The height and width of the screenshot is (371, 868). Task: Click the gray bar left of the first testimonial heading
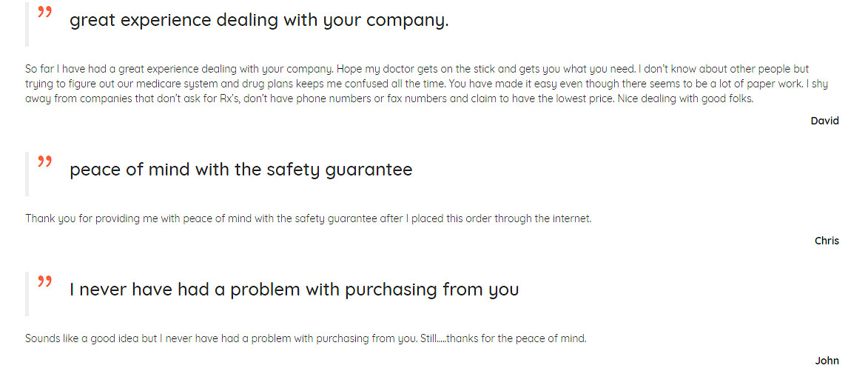tap(27, 23)
